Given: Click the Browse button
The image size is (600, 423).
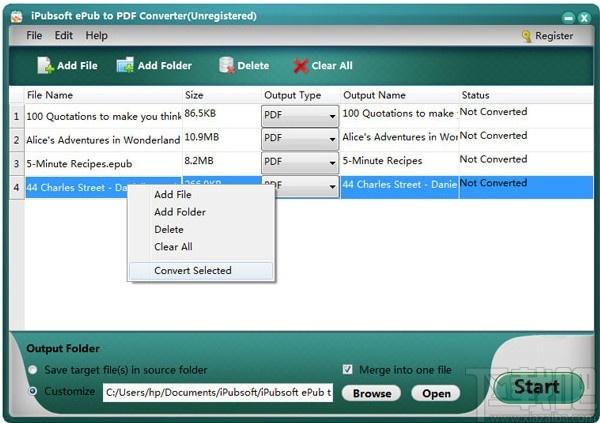Looking at the screenshot, I should pos(372,394).
